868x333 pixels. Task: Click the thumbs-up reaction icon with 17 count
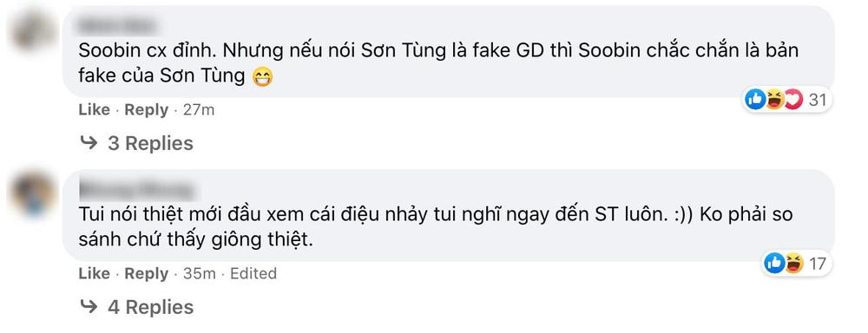click(774, 264)
